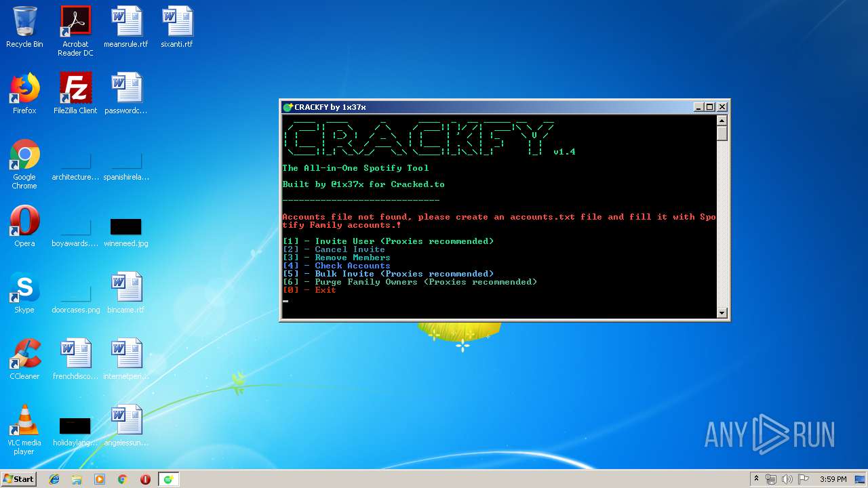Click the Windows Start button
Viewport: 868px width, 488px height.
tap(18, 479)
